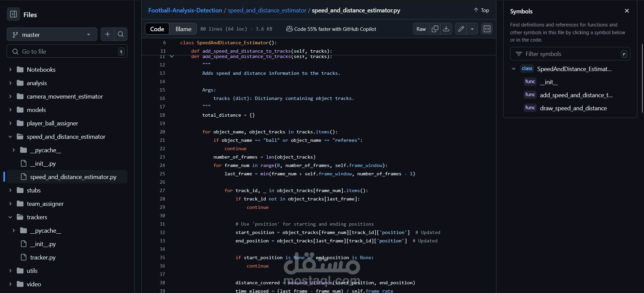
Task: Click the branch icon beside master
Action: (15, 35)
